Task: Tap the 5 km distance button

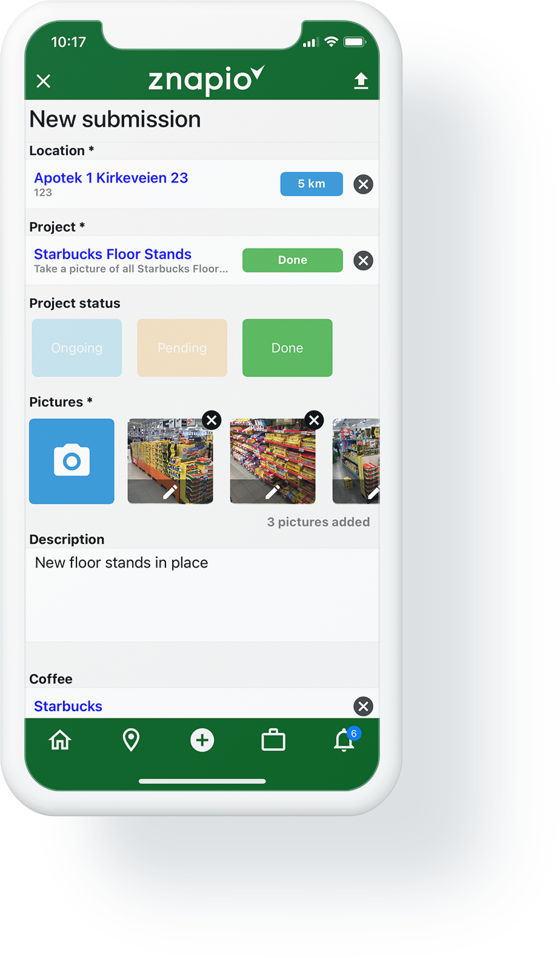Action: click(x=312, y=184)
